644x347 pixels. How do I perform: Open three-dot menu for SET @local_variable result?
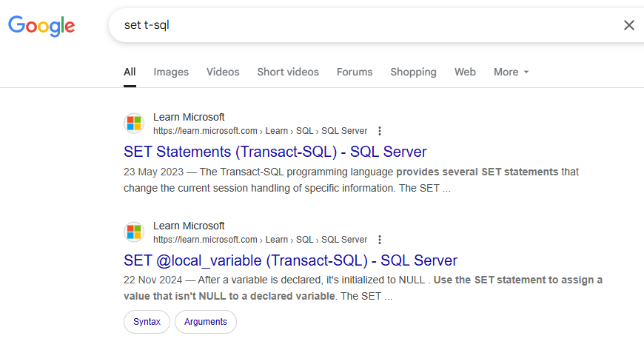coord(380,240)
